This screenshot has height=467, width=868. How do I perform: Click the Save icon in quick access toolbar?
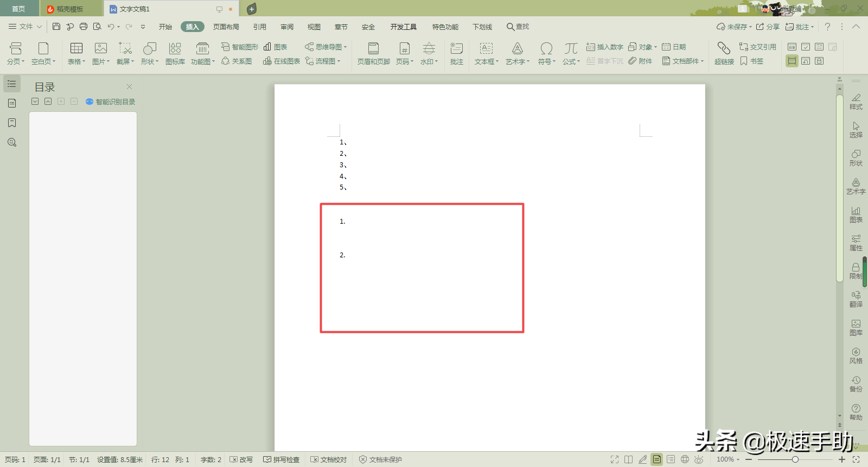(x=56, y=27)
